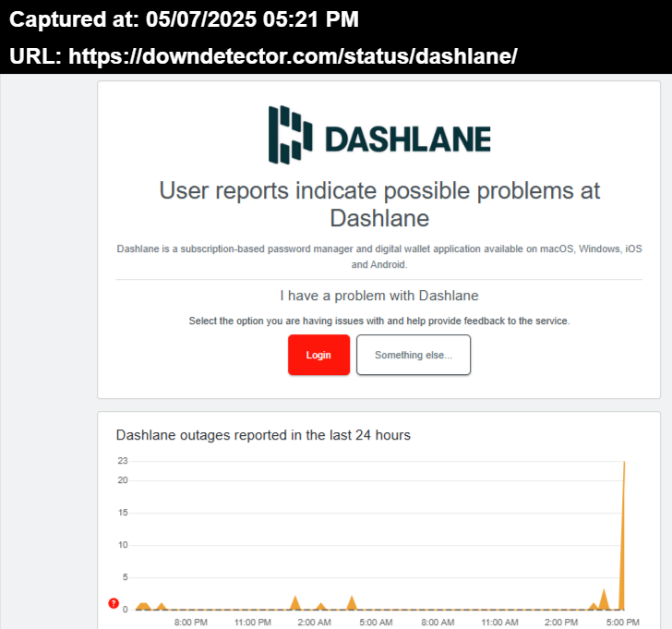
Task: Click the 15 value on chart y-axis
Action: (x=123, y=513)
